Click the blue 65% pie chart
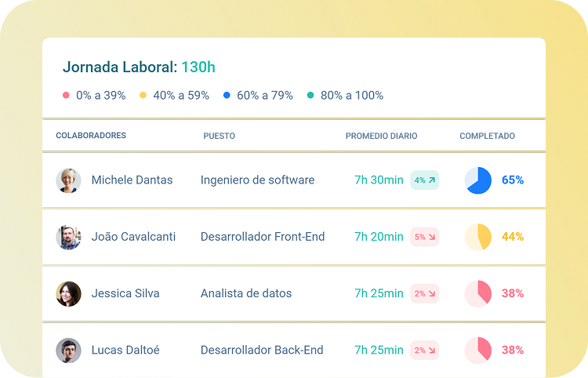This screenshot has width=588, height=378. 477,180
